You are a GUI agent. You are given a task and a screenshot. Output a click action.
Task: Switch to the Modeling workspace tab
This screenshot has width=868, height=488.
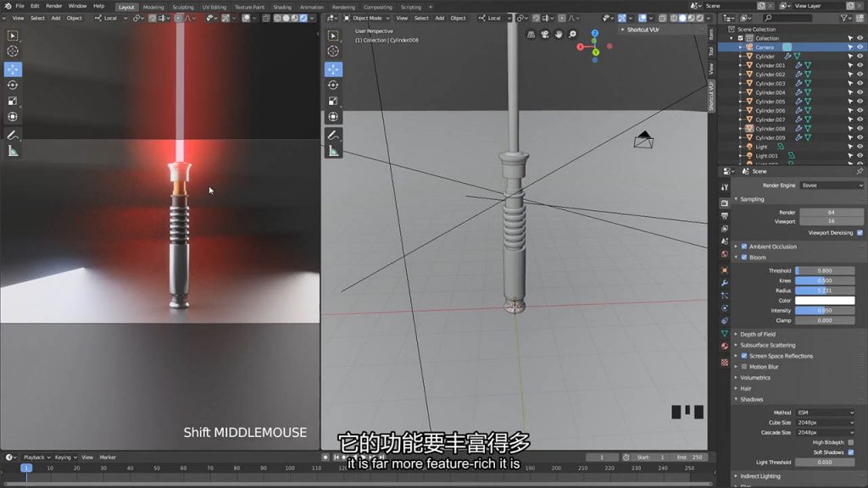[x=153, y=7]
